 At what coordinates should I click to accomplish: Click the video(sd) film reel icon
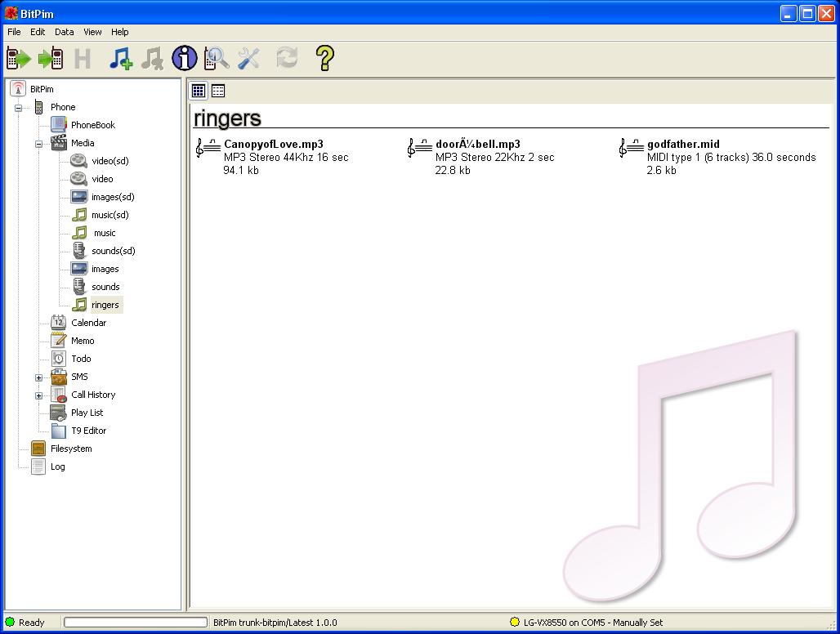point(78,161)
